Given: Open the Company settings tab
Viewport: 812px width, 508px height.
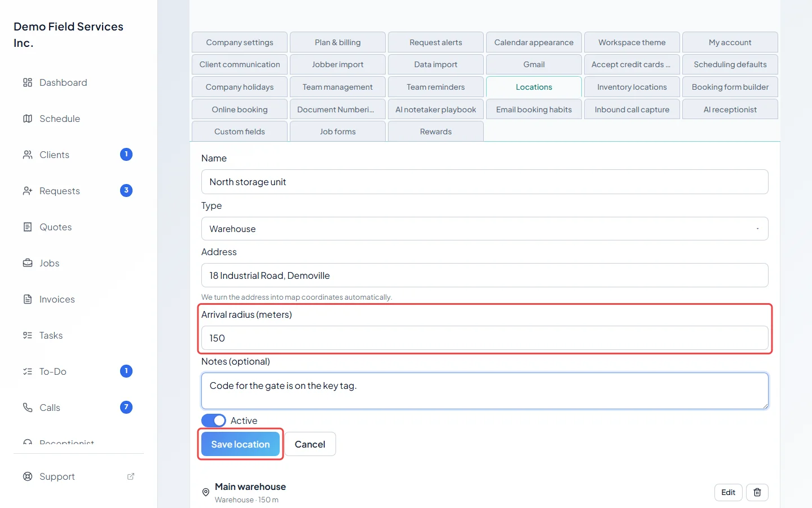Looking at the screenshot, I should click(x=240, y=42).
